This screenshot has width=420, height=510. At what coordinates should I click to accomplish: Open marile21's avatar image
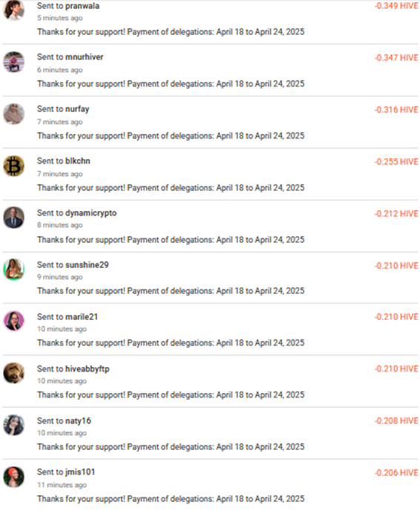point(13,321)
